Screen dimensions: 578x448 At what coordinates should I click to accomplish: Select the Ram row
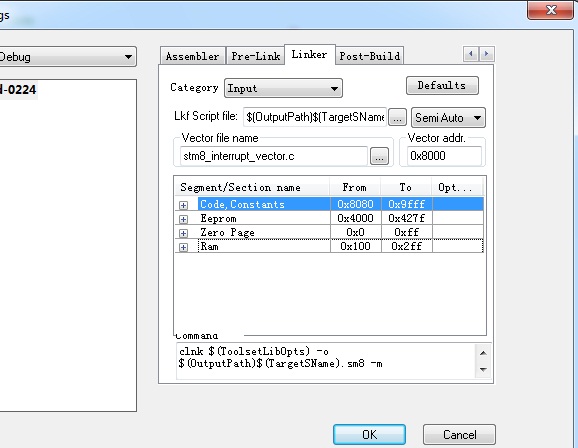329,246
